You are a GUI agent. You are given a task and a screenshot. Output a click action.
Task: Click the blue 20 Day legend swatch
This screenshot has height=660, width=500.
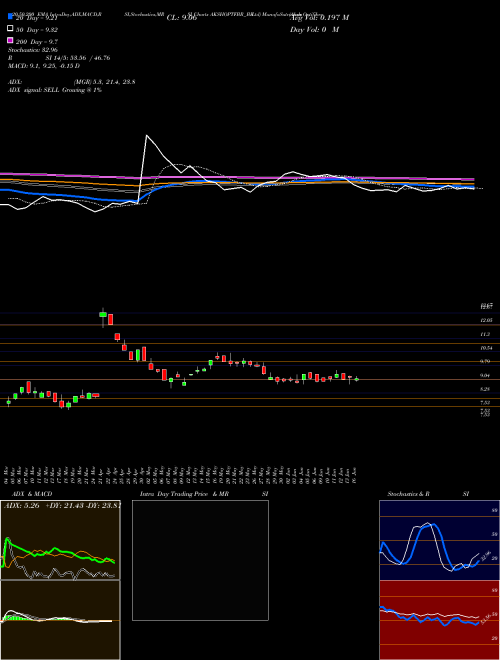[x=10, y=16]
